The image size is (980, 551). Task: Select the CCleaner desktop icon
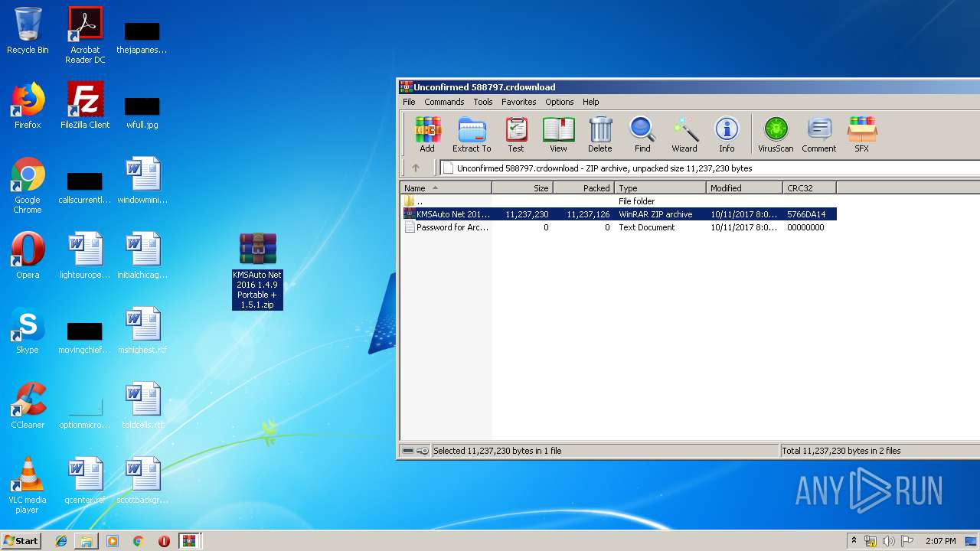coord(28,406)
